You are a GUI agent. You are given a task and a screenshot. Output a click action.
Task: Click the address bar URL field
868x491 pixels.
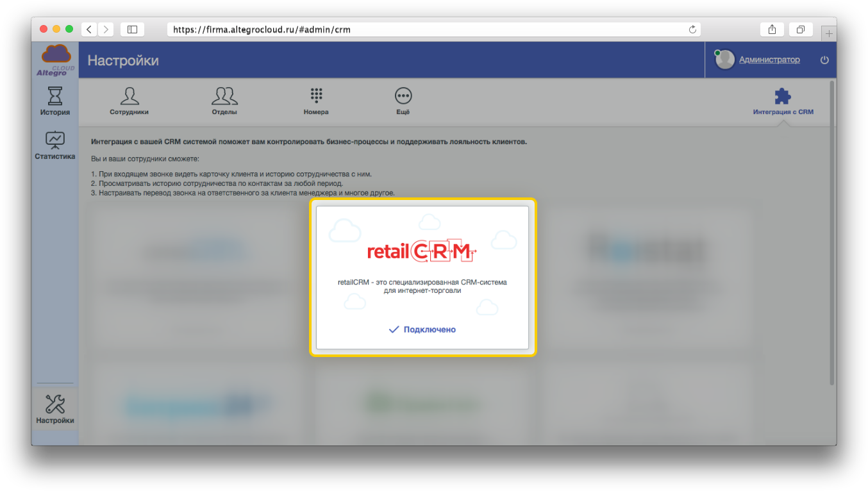pos(423,29)
